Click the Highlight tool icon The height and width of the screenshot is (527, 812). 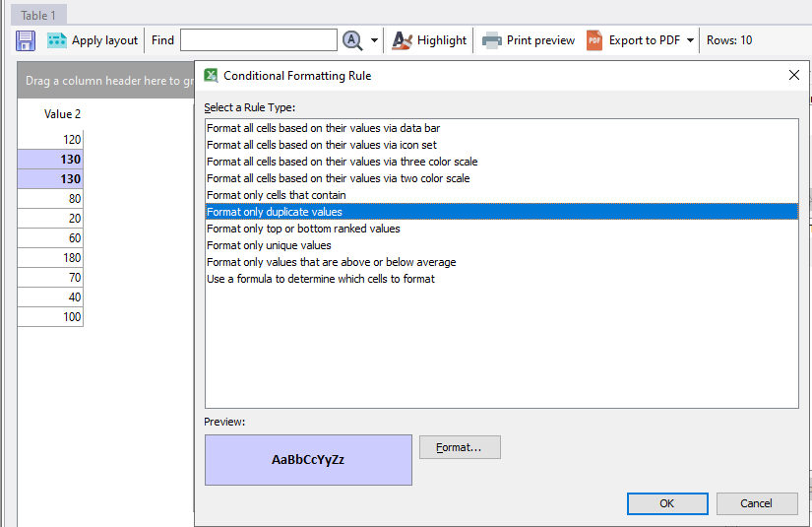[x=403, y=40]
